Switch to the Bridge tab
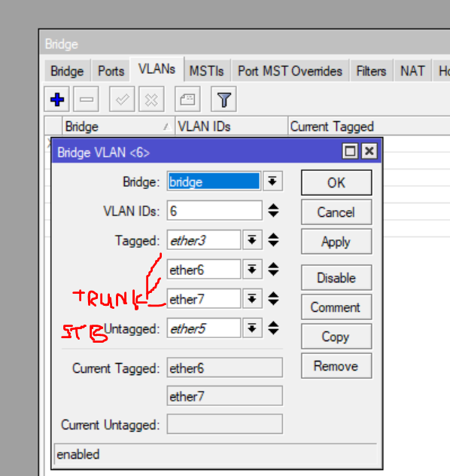The width and height of the screenshot is (450, 476). tap(67, 72)
